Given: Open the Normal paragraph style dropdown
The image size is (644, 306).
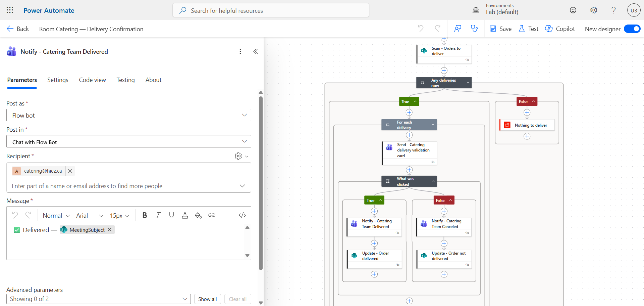Looking at the screenshot, I should [56, 215].
